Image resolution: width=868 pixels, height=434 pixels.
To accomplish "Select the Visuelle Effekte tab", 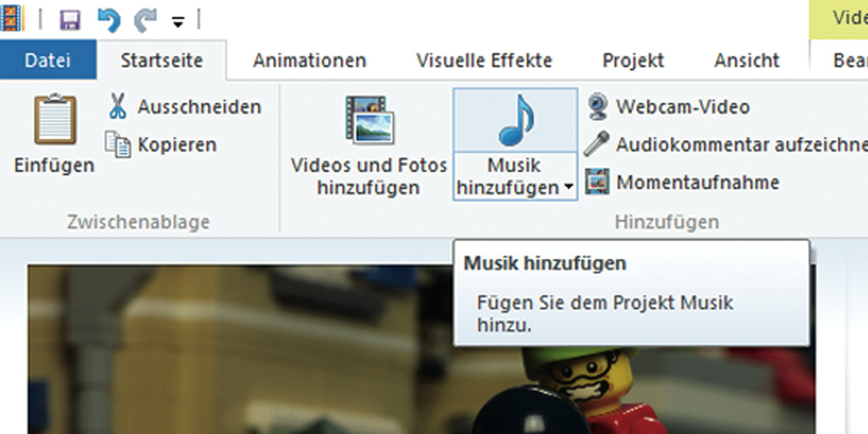I will coord(484,61).
